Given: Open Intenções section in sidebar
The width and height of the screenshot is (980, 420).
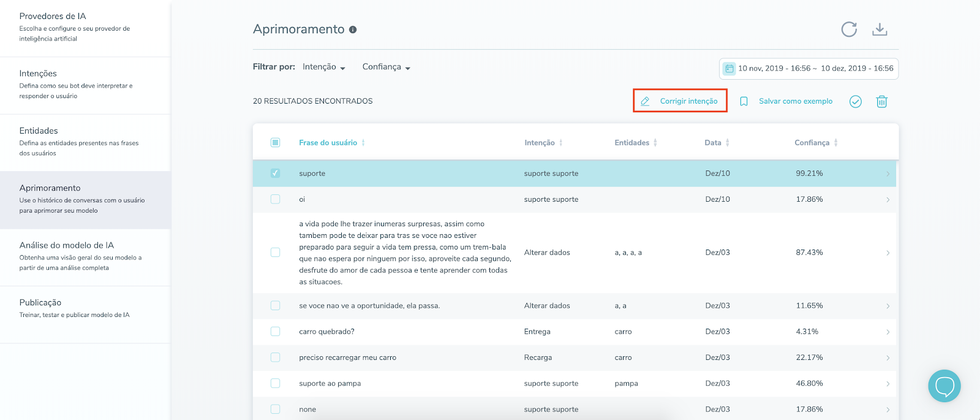Looking at the screenshot, I should point(85,86).
